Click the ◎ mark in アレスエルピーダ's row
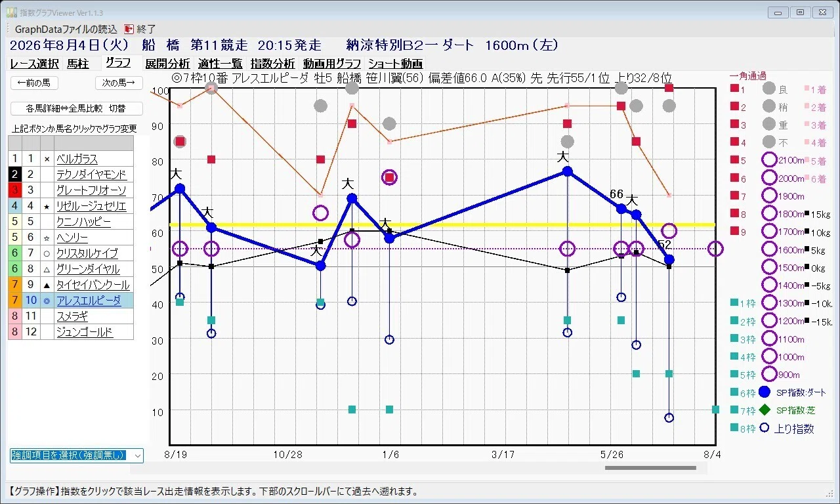The image size is (840, 504). point(47,301)
